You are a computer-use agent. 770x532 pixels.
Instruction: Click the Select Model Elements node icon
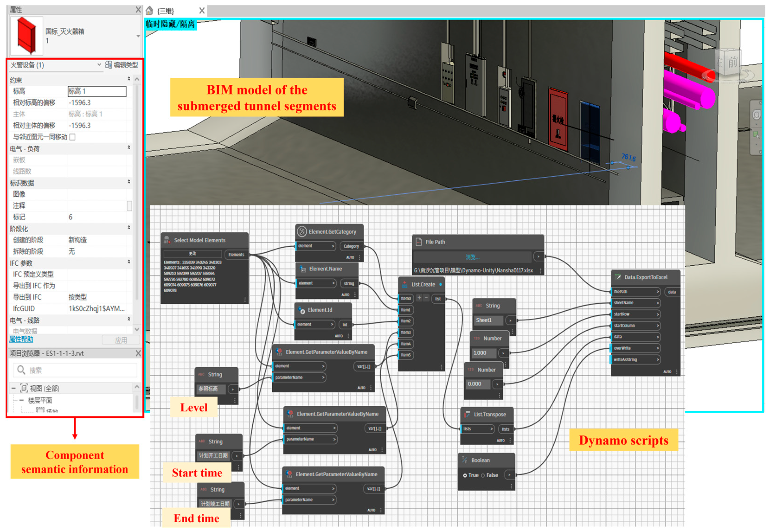167,240
